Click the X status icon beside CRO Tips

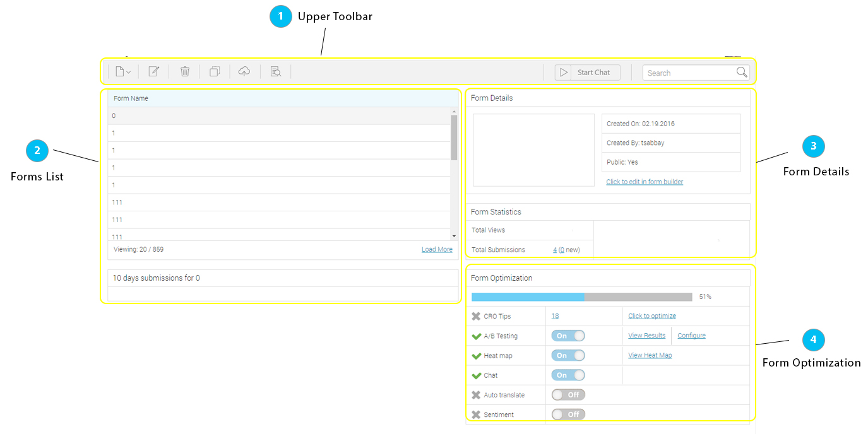(476, 316)
